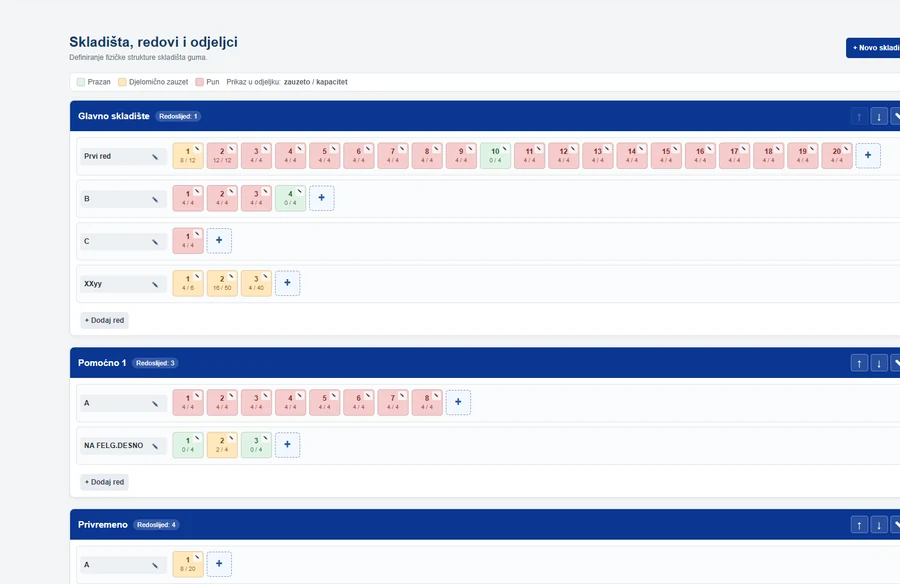
Task: Select compartment 2 (2/4) in NA FELG.DESNO
Action: click(x=222, y=445)
